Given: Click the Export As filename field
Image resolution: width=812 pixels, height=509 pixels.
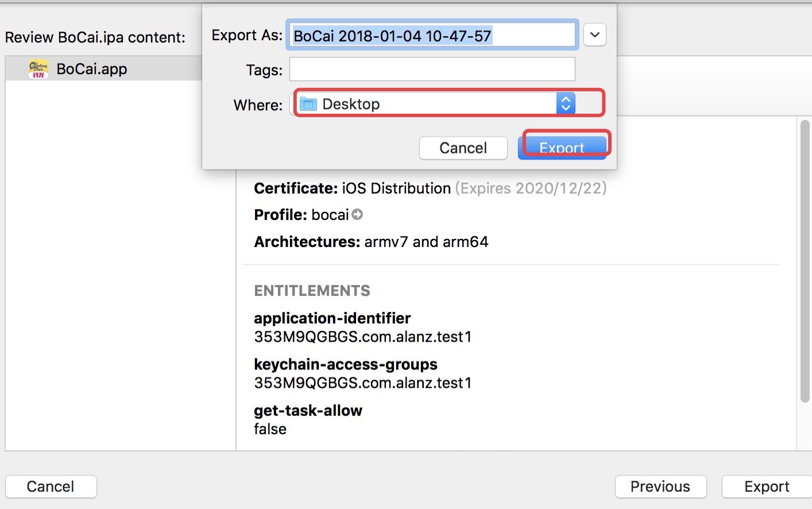Looking at the screenshot, I should (432, 36).
